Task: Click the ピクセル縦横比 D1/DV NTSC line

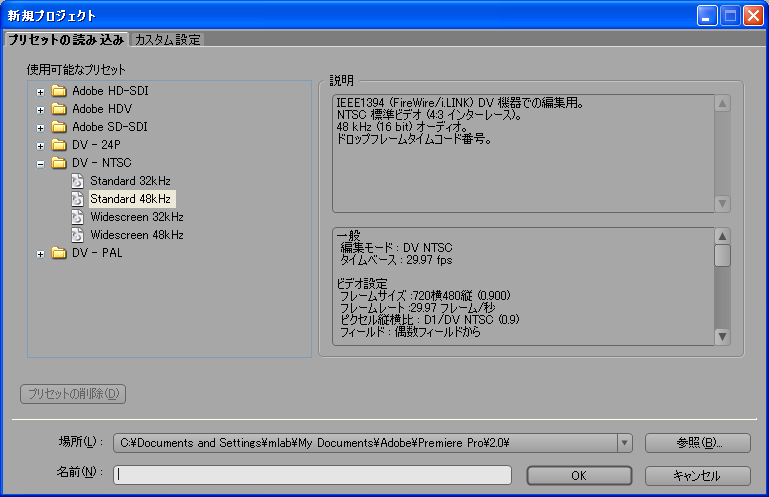Action: pyautogui.click(x=430, y=320)
